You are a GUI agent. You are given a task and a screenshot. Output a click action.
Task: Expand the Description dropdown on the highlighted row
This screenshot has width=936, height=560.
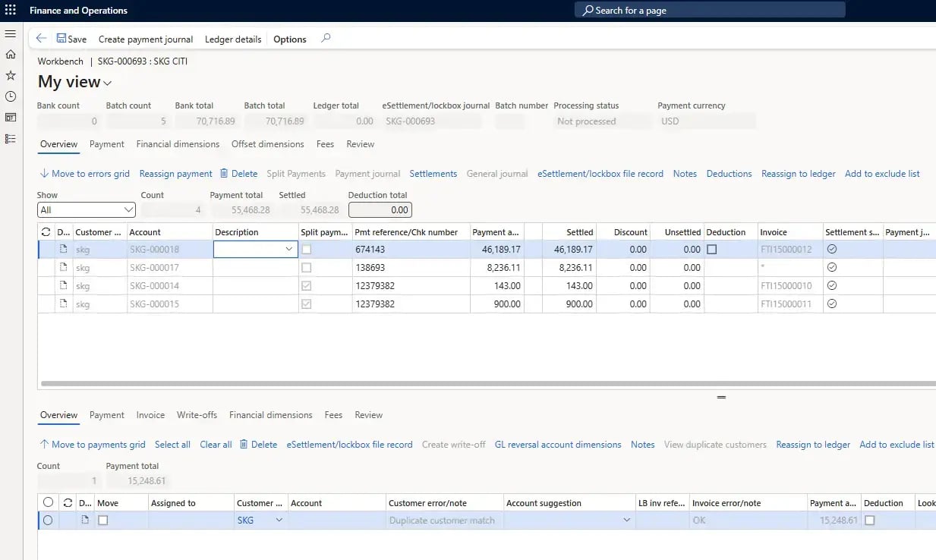pyautogui.click(x=288, y=249)
